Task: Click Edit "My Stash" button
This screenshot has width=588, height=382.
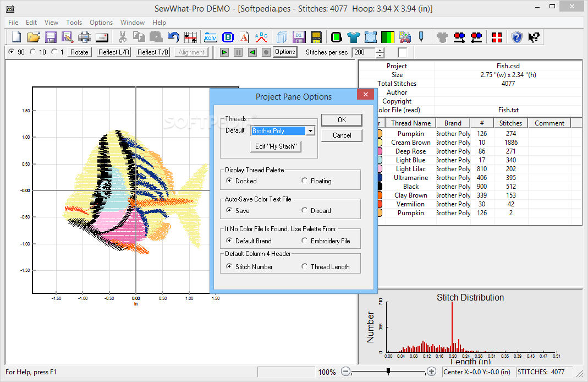Action: [276, 146]
